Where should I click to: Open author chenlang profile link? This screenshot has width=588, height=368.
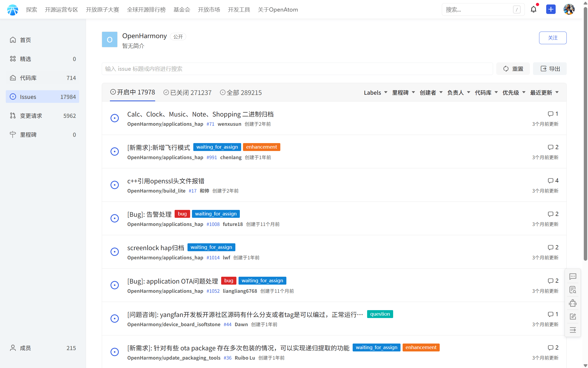tap(231, 158)
